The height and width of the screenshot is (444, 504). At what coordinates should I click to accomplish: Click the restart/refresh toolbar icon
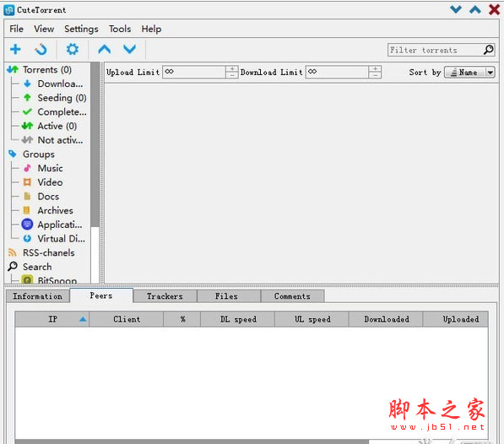point(41,50)
